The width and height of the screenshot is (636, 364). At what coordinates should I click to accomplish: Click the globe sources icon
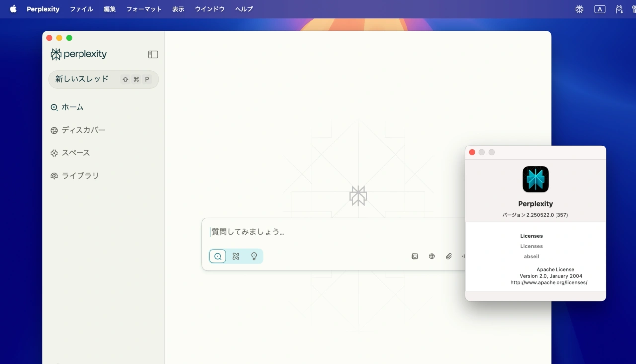pos(432,256)
